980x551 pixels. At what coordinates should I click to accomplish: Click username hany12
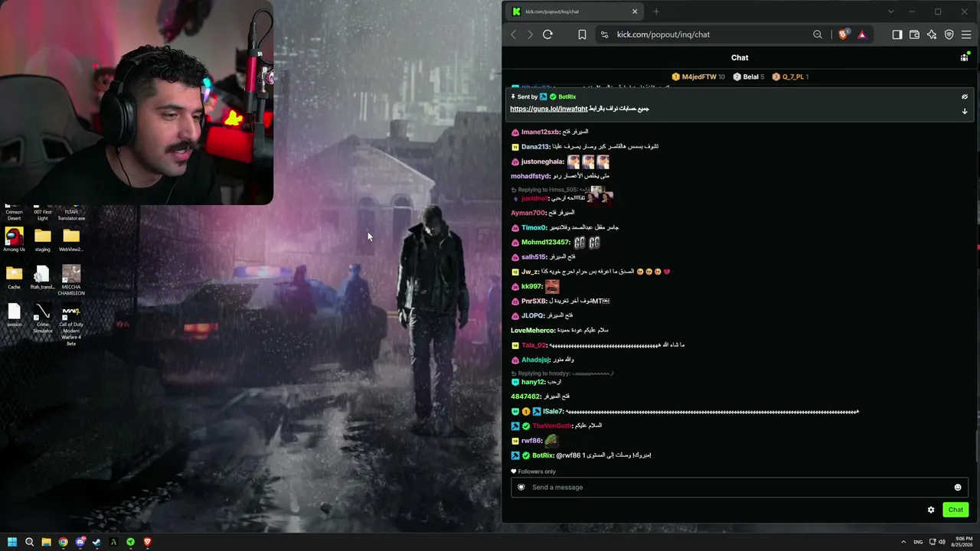point(533,382)
